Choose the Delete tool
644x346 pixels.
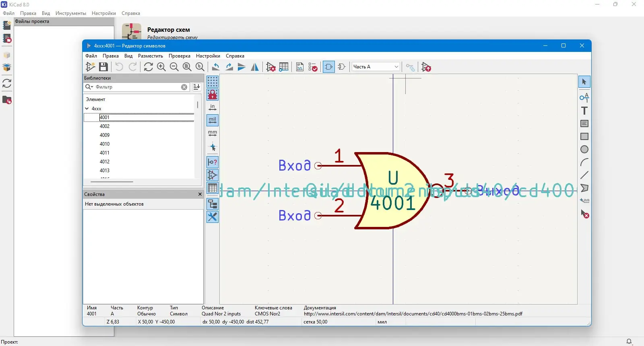[584, 214]
